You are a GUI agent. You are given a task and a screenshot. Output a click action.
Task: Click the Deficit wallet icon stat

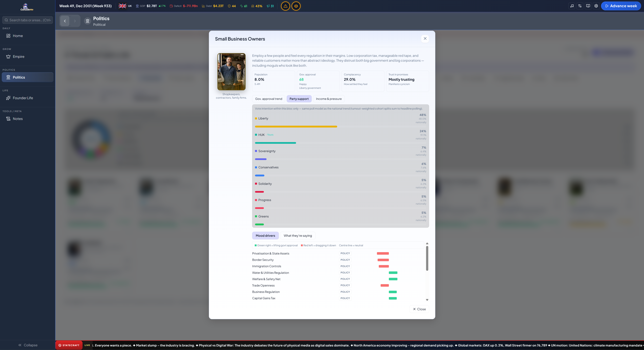pos(171,6)
